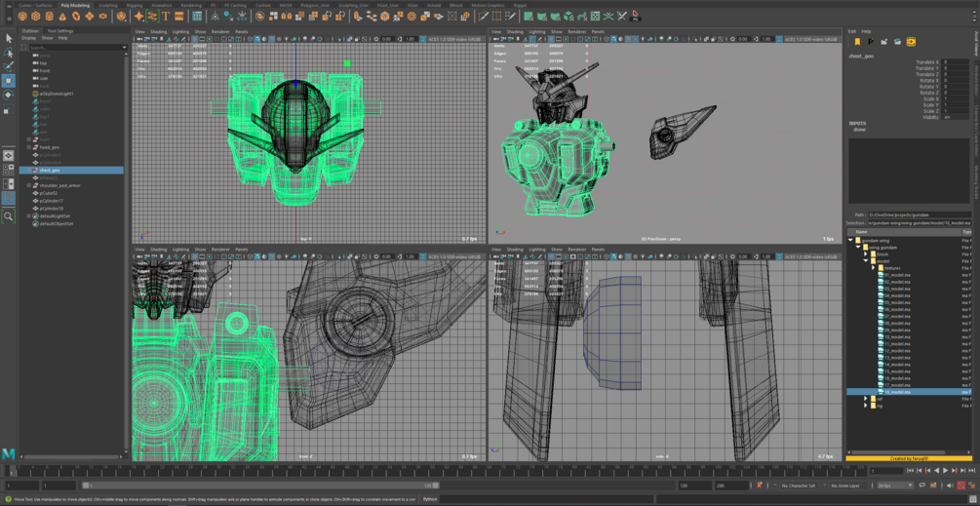Create a polygon cylinder from the shelf
Image resolution: width=980 pixels, height=506 pixels.
pyautogui.click(x=50, y=16)
